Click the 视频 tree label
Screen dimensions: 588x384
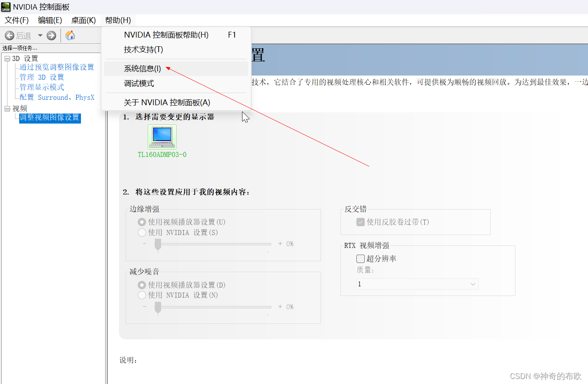(x=20, y=109)
